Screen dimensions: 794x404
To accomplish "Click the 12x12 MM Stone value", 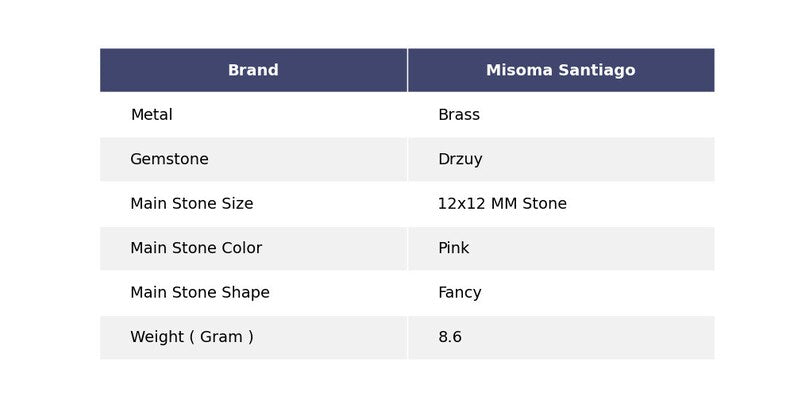I will 502,204.
